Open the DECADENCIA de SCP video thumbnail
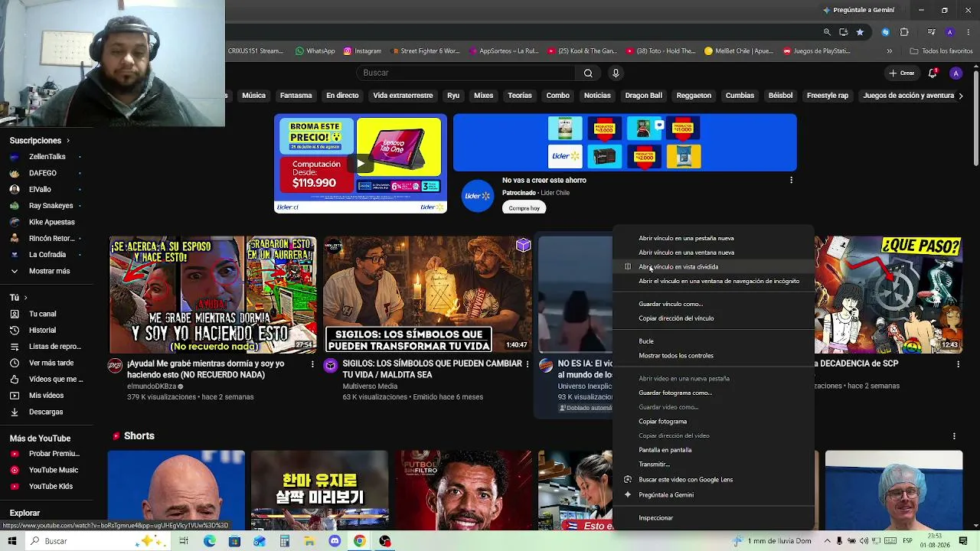Screen dimensions: 980x551 pos(888,295)
